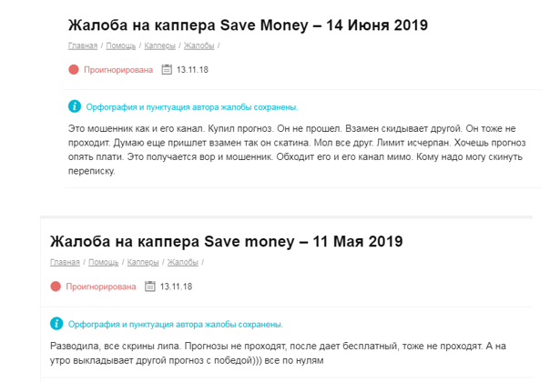Image resolution: width=560 pixels, height=392 pixels.
Task: Select heading Жалоба на каппера Save Money 14 Июня
Action: pyautogui.click(x=248, y=25)
